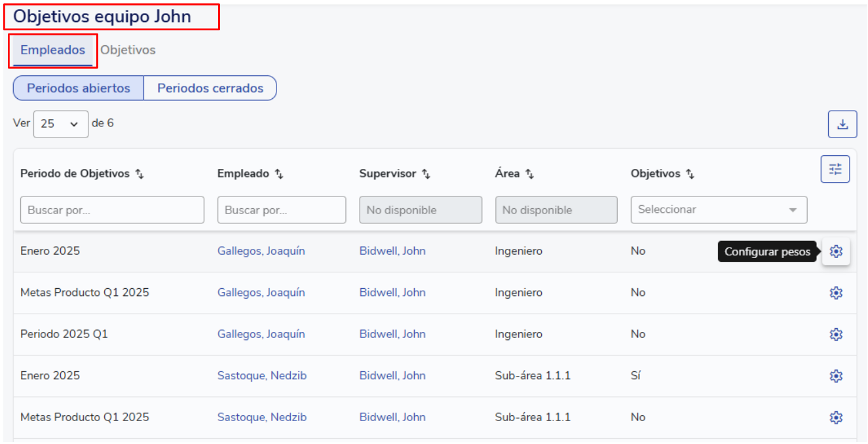This screenshot has height=444, width=868.
Task: Select the Empleados tab
Action: click(52, 50)
